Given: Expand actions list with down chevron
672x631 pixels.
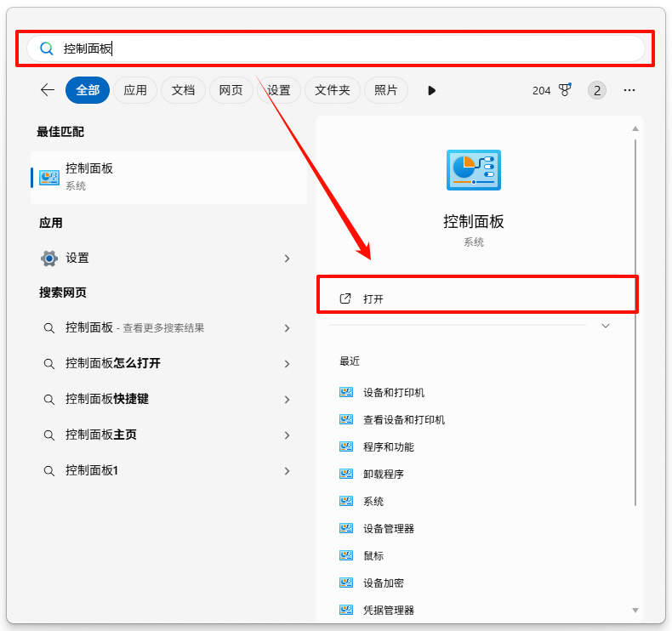Looking at the screenshot, I should pos(606,326).
